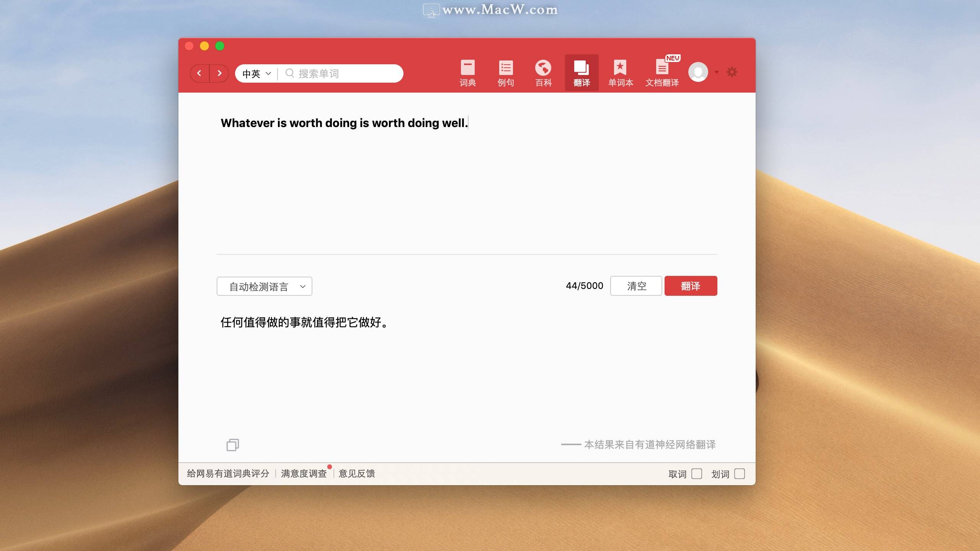Click the 清空 clear button
Screen dimensions: 980x551
(636, 286)
